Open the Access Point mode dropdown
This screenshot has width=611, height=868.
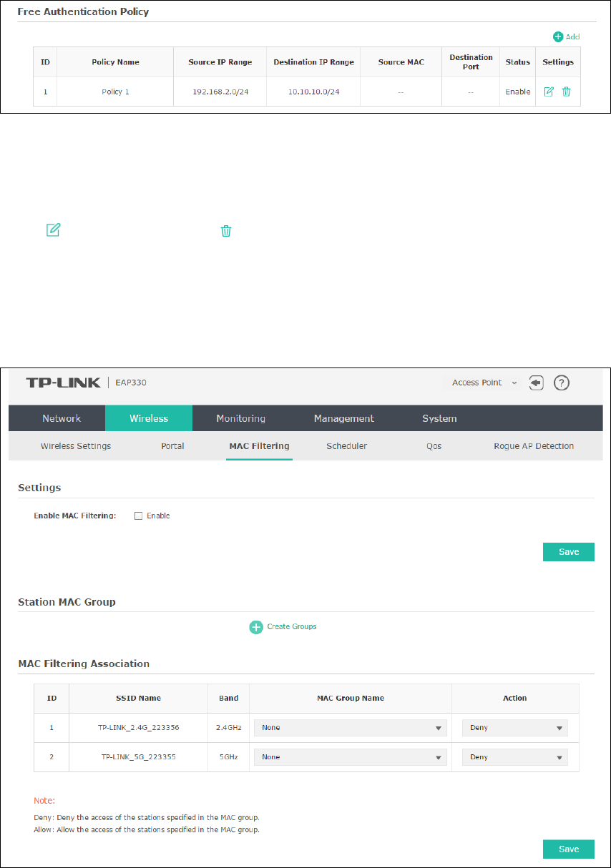coord(484,383)
